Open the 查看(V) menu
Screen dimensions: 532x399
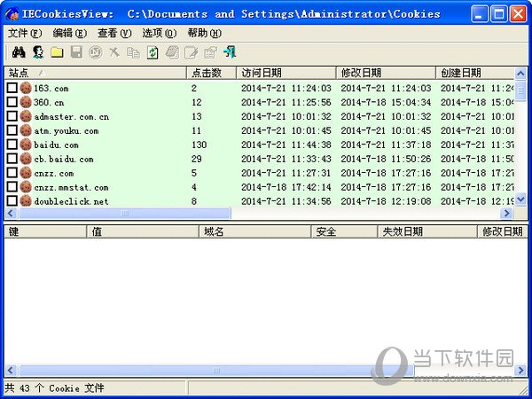pos(114,34)
